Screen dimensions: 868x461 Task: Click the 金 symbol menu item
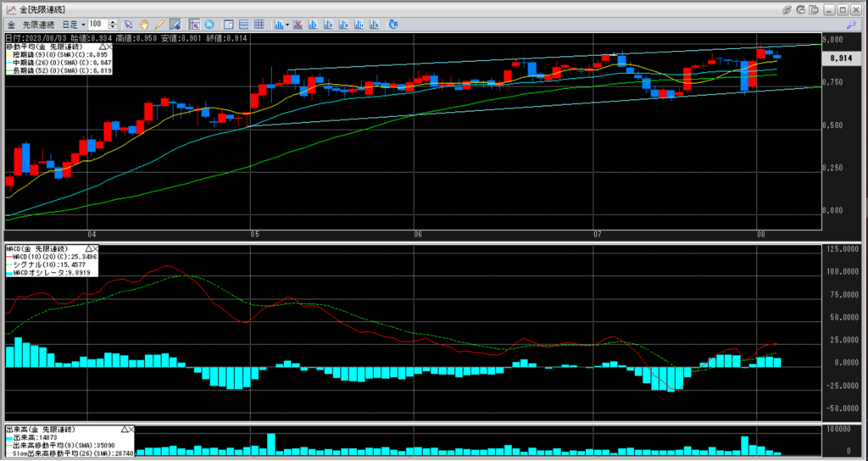[x=11, y=25]
